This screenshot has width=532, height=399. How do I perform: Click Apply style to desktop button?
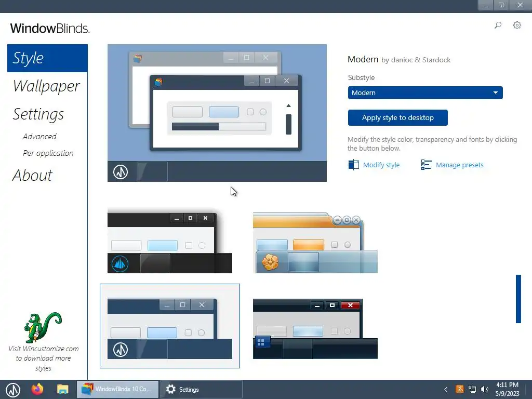[x=397, y=118]
